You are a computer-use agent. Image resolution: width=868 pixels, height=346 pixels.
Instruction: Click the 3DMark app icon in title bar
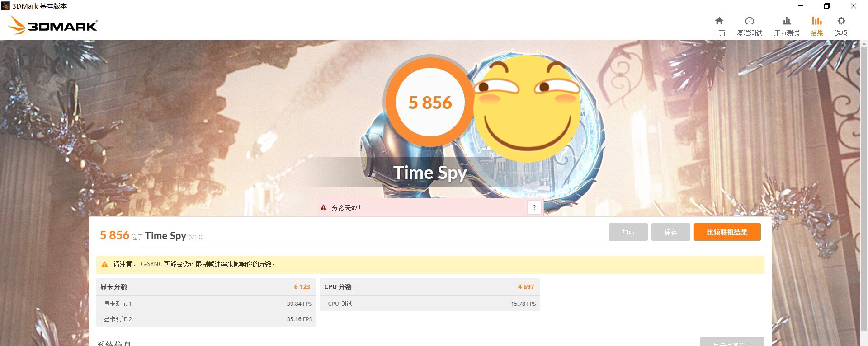[5, 6]
